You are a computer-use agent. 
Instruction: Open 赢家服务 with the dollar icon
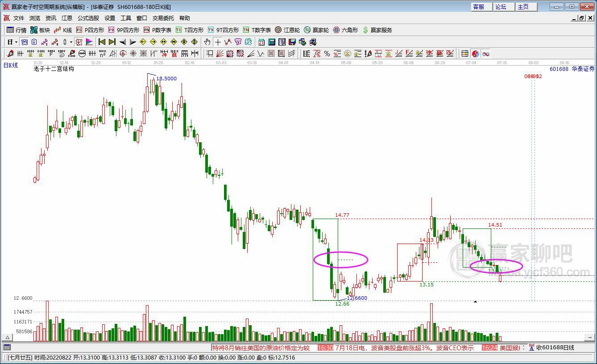coord(377,30)
